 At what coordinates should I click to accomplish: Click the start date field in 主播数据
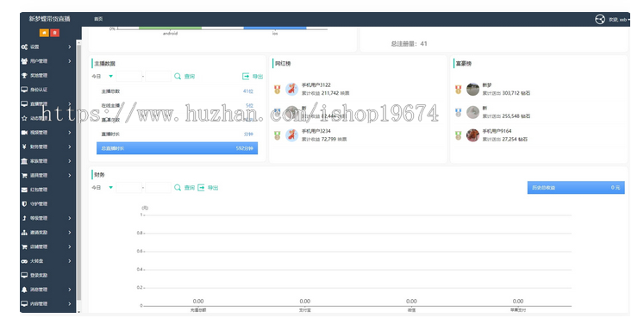click(x=129, y=77)
